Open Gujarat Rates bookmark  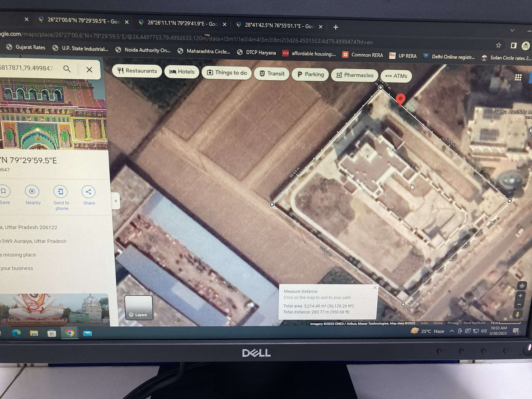click(26, 47)
